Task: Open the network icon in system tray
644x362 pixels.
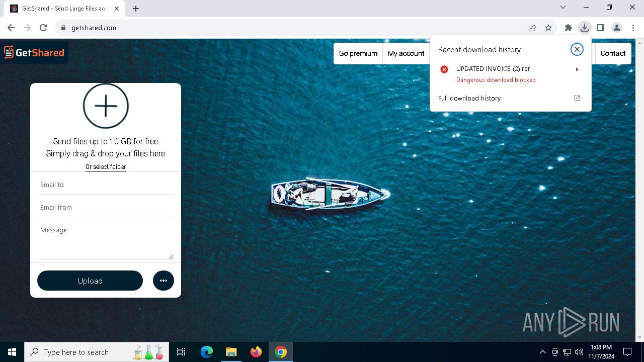Action: point(567,352)
